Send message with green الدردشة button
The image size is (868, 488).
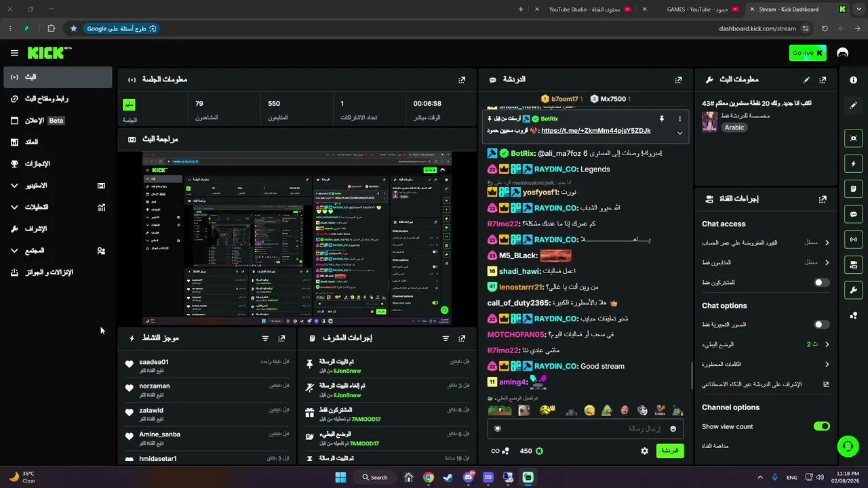pos(670,451)
